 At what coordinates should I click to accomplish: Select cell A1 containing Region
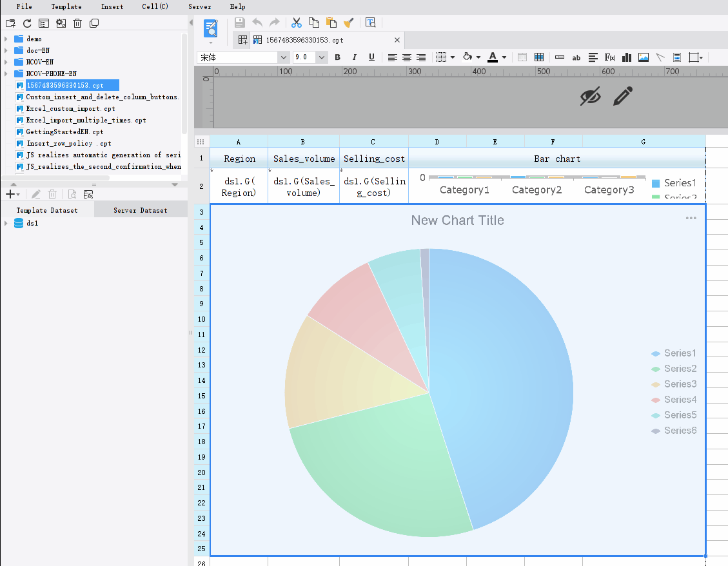pos(239,159)
